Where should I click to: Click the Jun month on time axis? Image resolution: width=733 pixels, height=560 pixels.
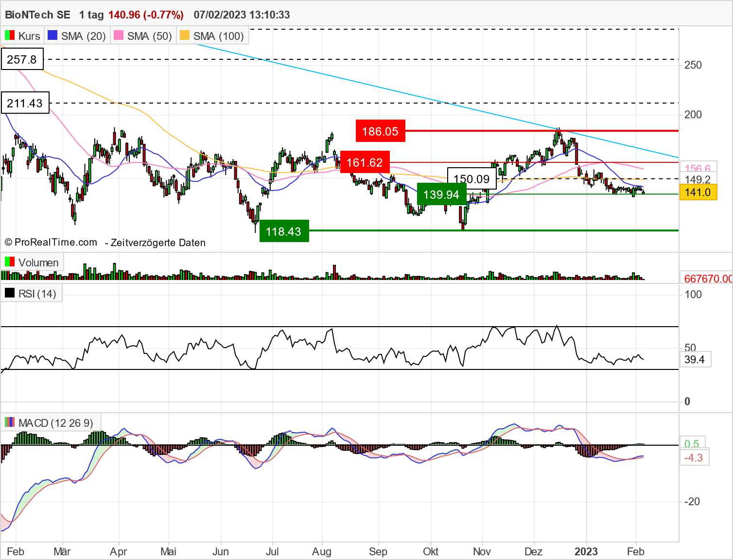pos(221,551)
